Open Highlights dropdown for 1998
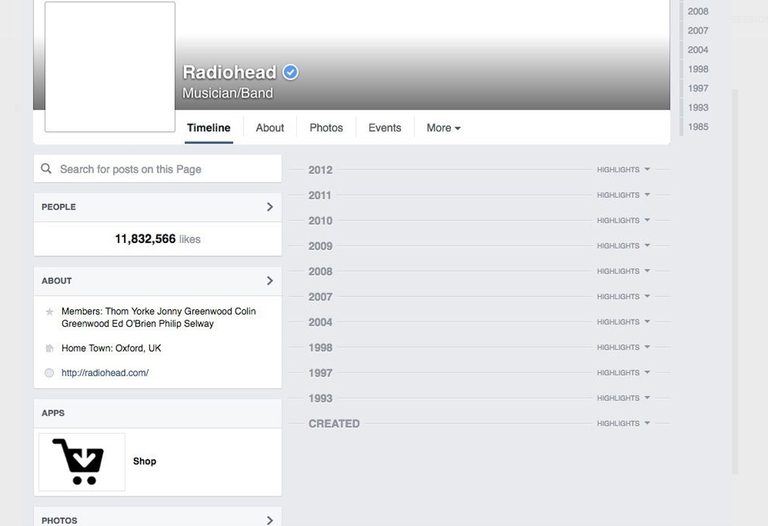The width and height of the screenshot is (768, 526). (623, 347)
